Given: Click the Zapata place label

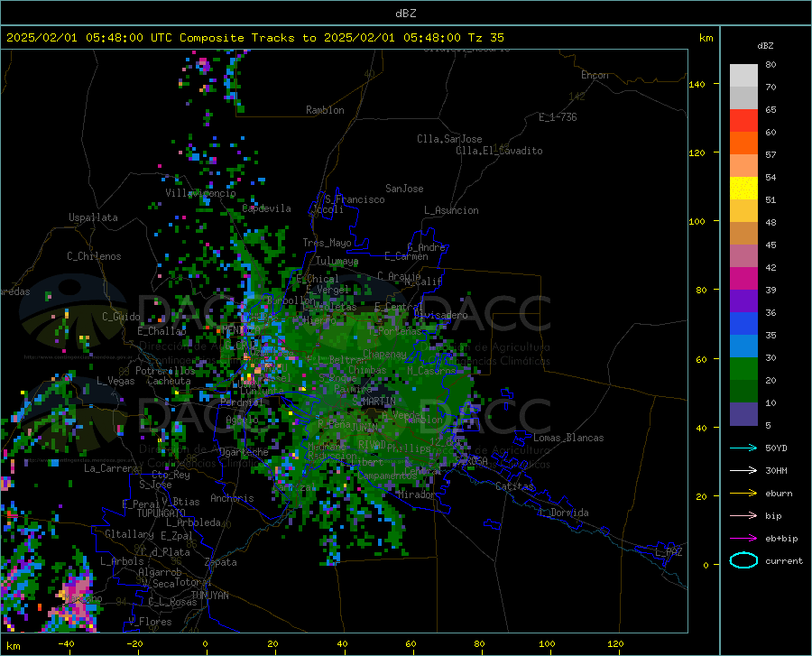Looking at the screenshot, I should tap(221, 562).
